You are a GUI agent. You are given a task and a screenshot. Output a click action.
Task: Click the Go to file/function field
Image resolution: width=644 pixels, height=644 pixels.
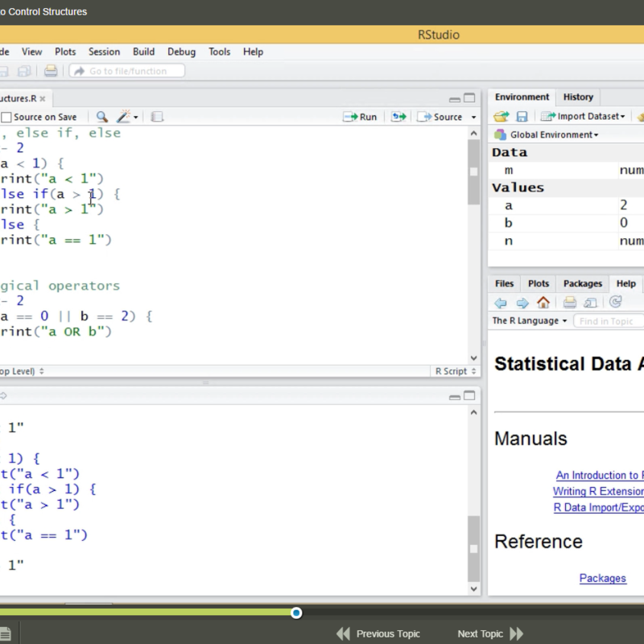(x=127, y=71)
